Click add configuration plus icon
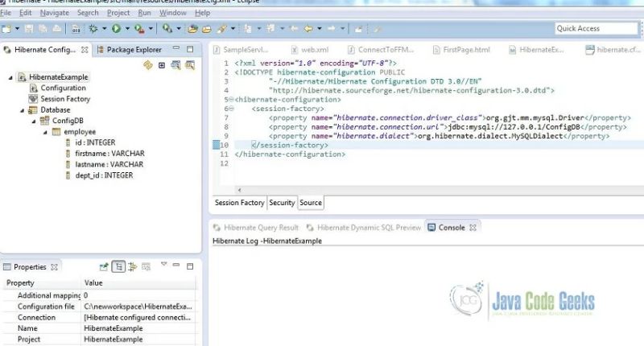 click(162, 65)
